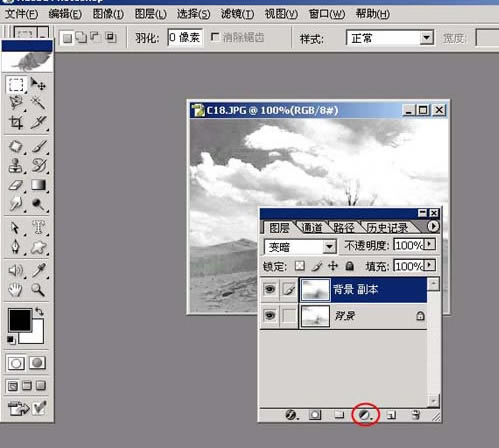Select the Move tool
The height and width of the screenshot is (448, 499).
(38, 84)
